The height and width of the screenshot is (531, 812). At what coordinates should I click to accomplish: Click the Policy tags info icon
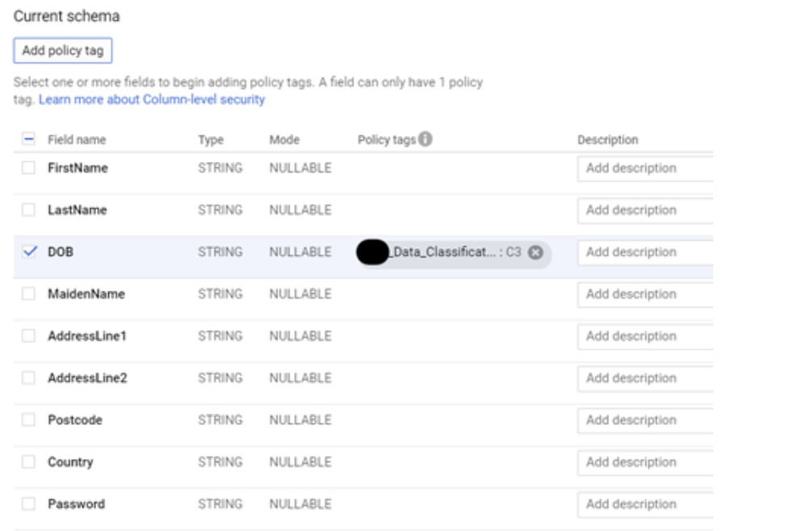coord(425,139)
